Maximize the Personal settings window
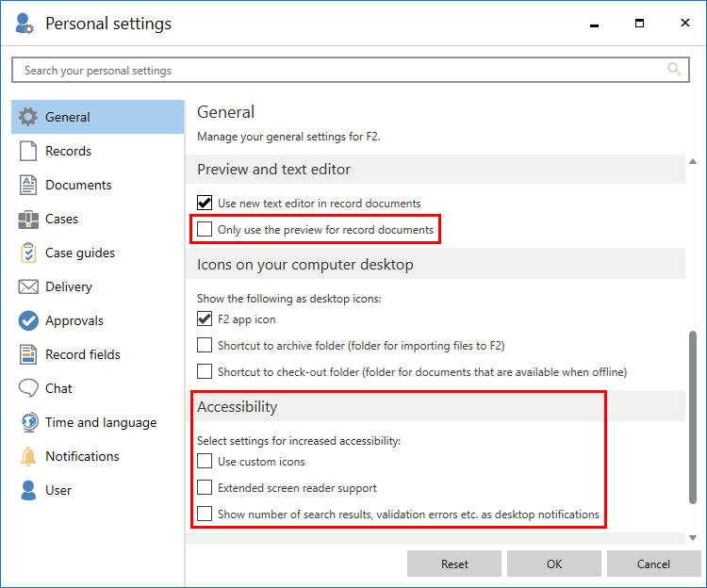This screenshot has width=707, height=588. click(x=639, y=23)
